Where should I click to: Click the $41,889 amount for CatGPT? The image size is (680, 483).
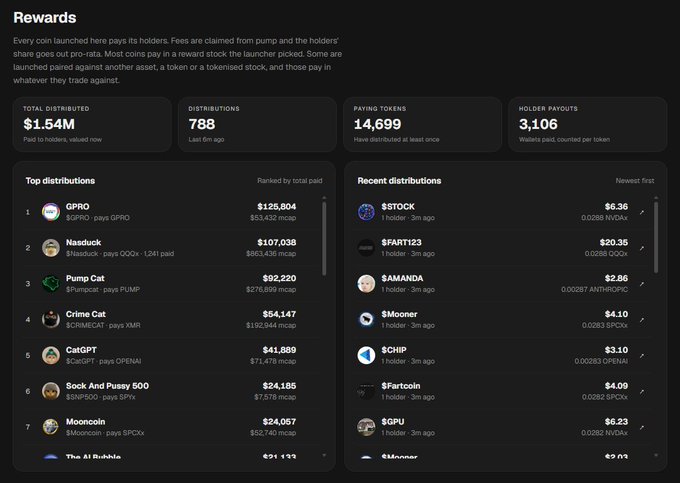pos(279,350)
